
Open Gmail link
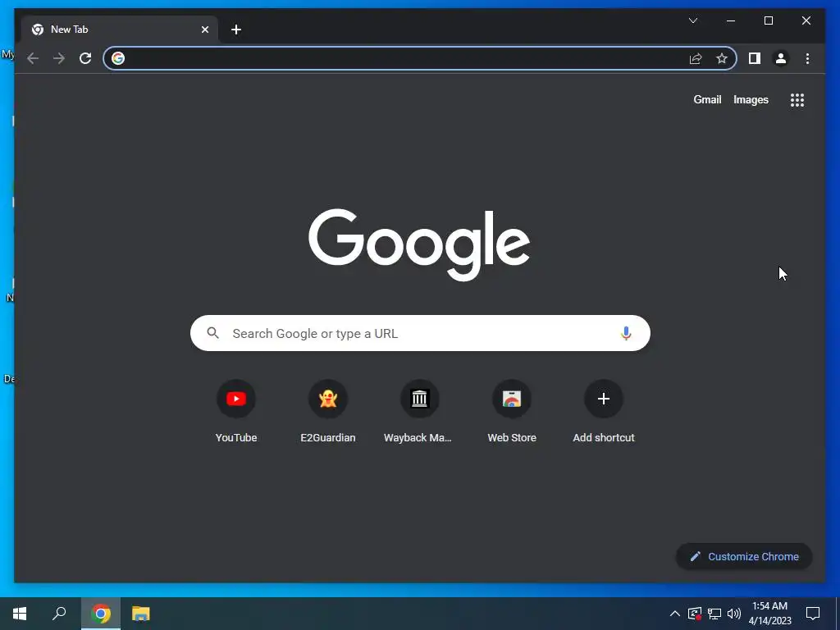(707, 99)
